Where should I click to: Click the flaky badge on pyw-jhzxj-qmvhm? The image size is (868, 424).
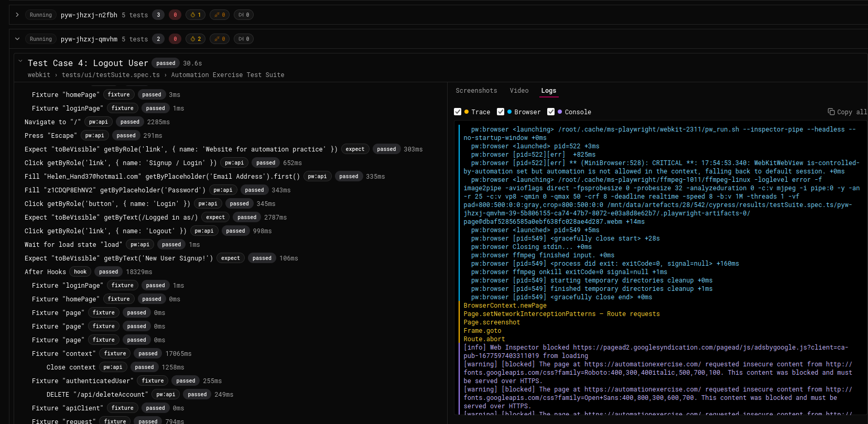(x=220, y=39)
